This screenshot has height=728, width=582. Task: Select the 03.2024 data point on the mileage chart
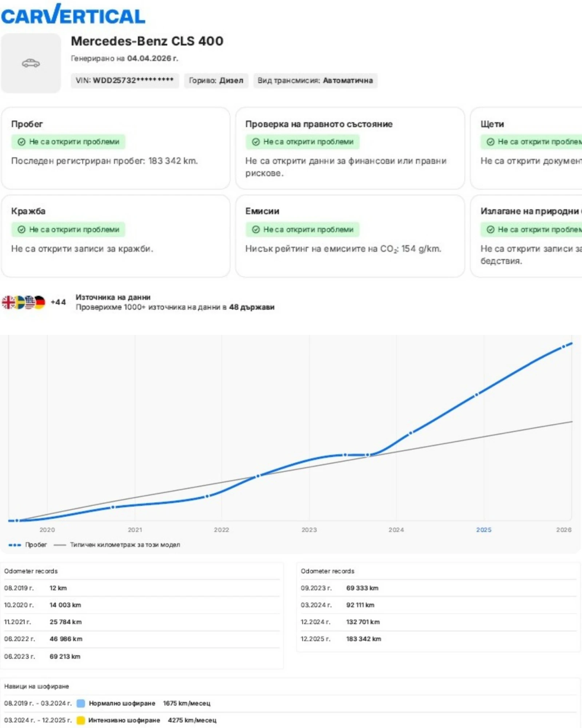(x=410, y=433)
